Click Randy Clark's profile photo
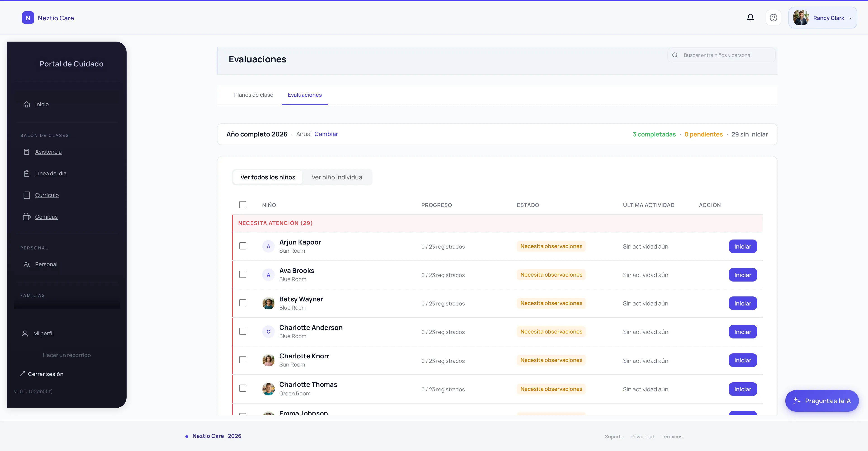 801,18
